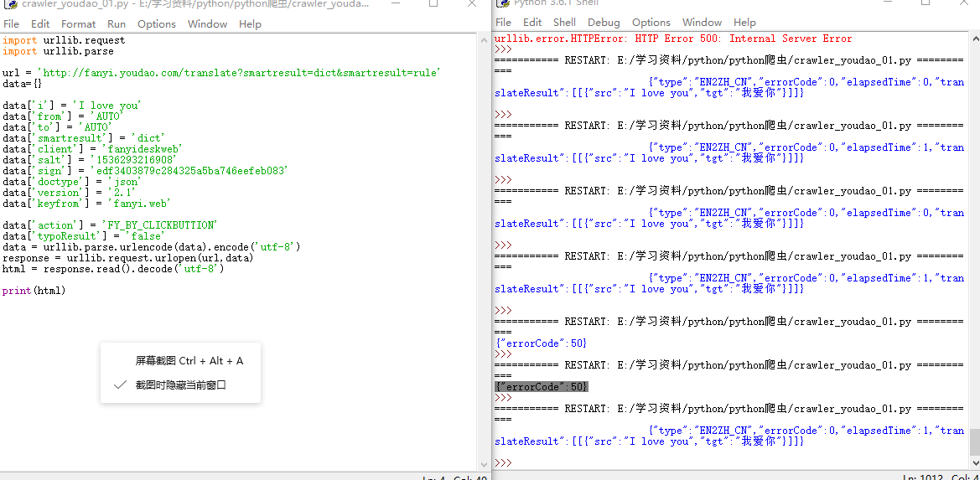The image size is (980, 480).
Task: Click the editor vertical scrollbar down arrow
Action: pos(483,463)
